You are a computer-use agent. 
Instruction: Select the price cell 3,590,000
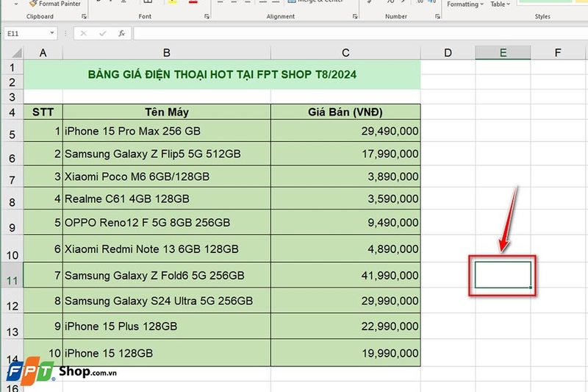click(345, 199)
